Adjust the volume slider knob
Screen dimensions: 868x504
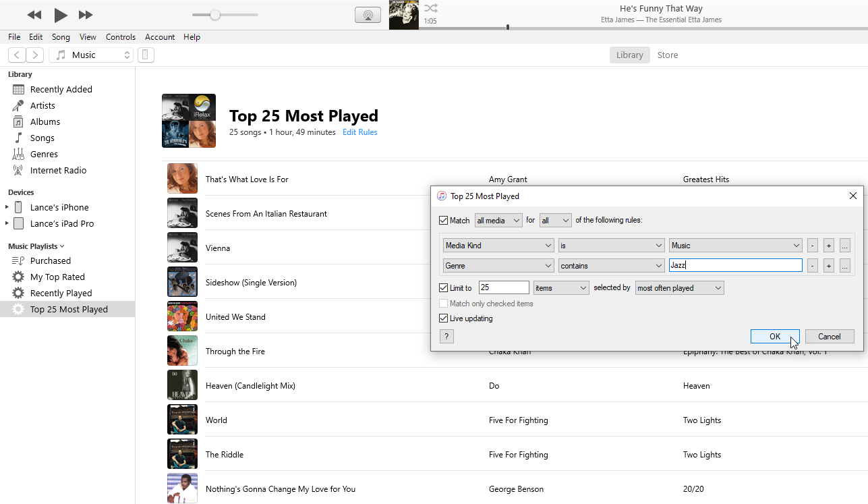(215, 15)
